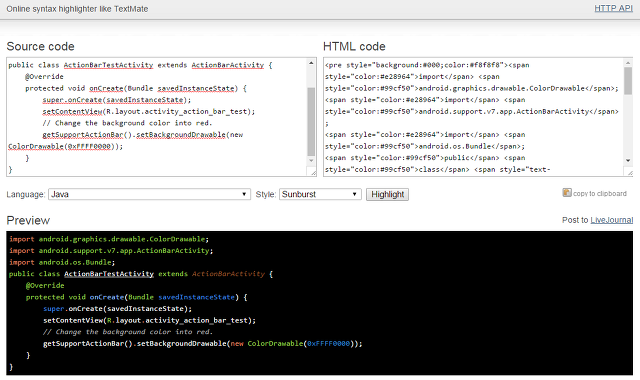Click '@Override' in the Source code box
The image size is (640, 380).
(44, 77)
